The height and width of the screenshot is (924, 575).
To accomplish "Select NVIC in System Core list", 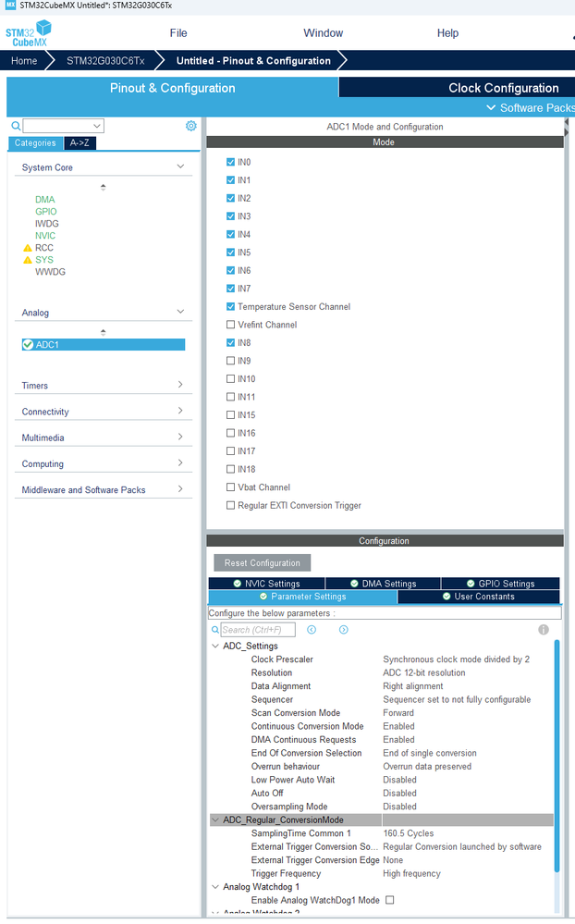I will [x=45, y=236].
